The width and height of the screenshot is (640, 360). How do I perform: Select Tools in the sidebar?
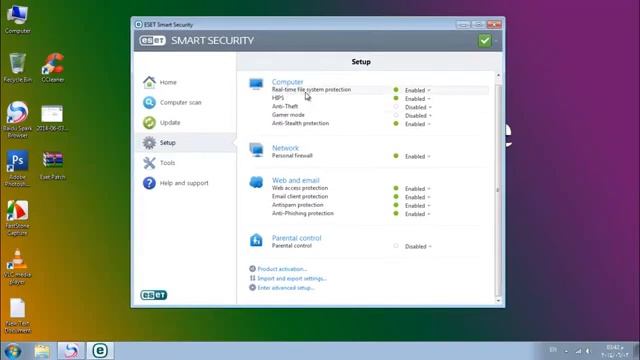tap(185, 163)
